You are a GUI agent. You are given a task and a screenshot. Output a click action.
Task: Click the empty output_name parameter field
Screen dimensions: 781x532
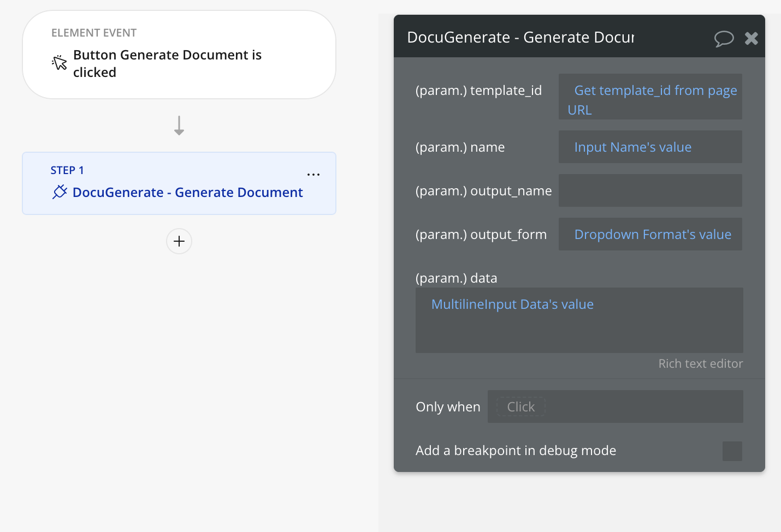(650, 191)
